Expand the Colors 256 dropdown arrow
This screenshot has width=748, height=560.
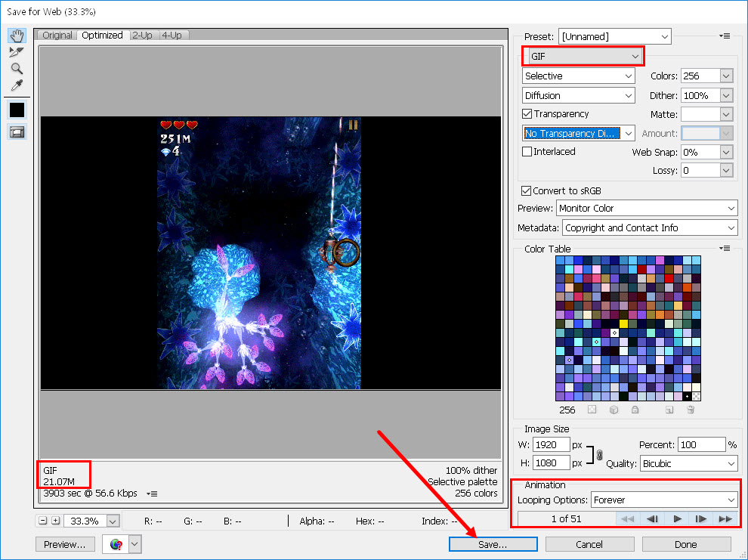point(726,76)
